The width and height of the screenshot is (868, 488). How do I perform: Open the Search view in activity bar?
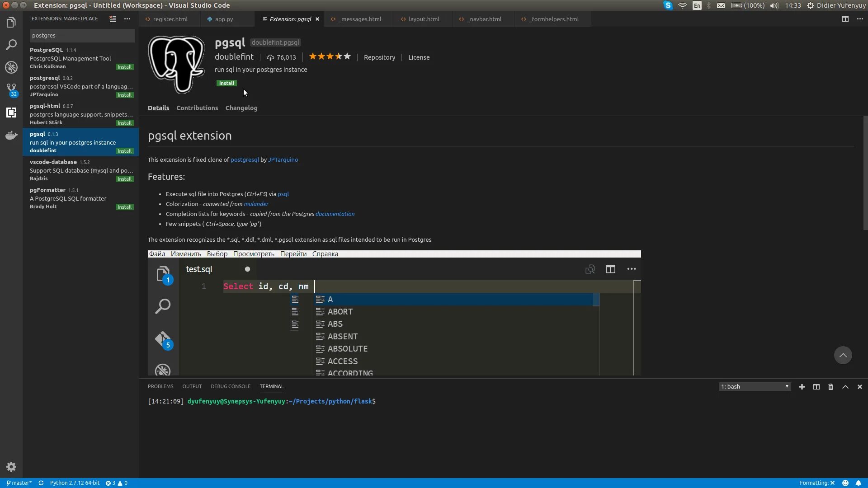(11, 45)
